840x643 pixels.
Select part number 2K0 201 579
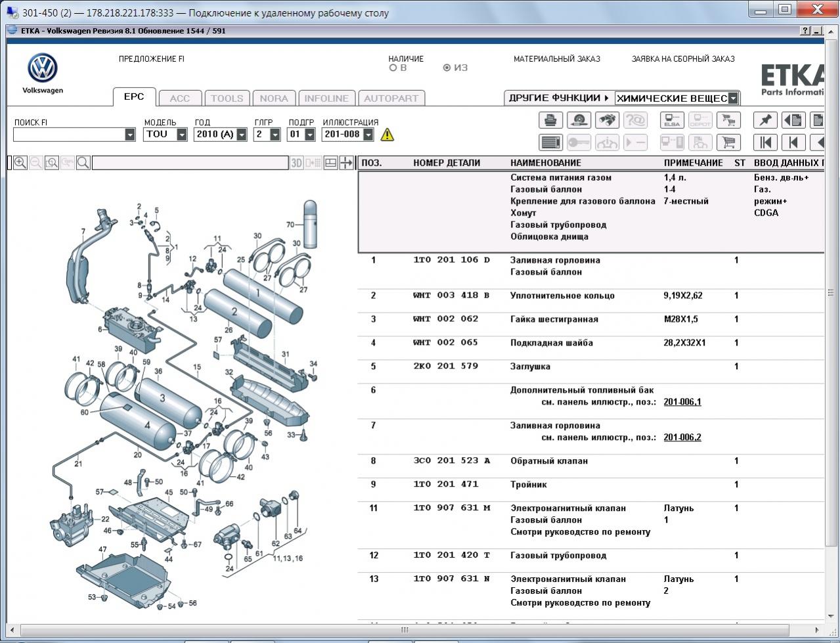(x=446, y=366)
